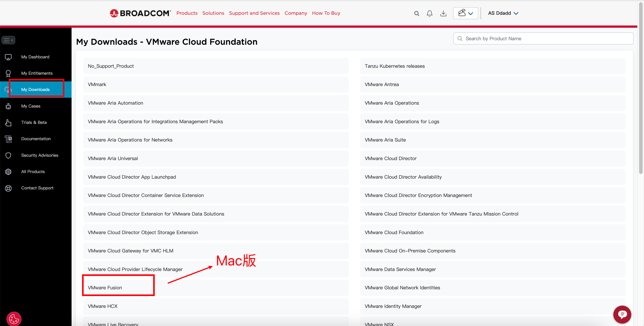
Task: Open VMware Aria Universal row
Action: coord(216,158)
